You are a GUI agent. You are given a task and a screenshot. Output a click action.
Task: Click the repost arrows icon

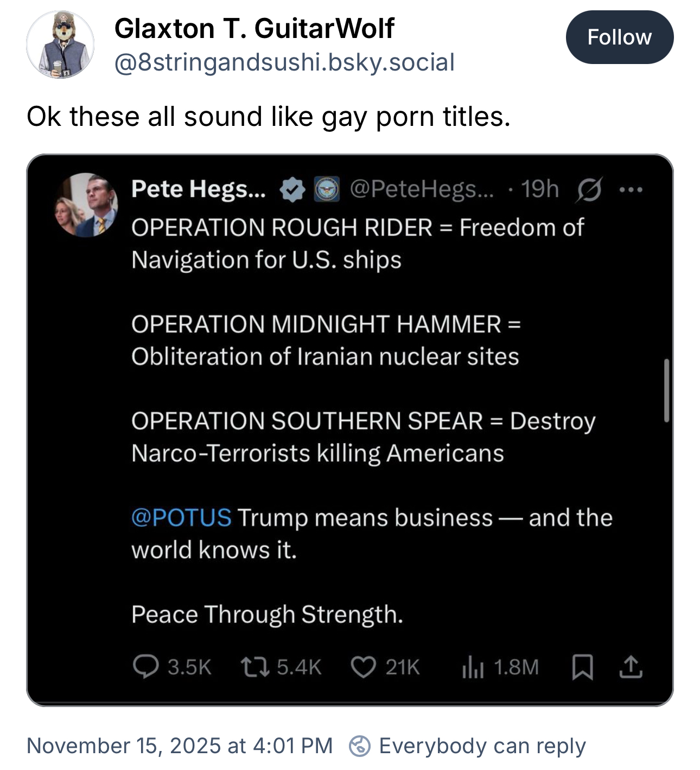[x=255, y=667]
